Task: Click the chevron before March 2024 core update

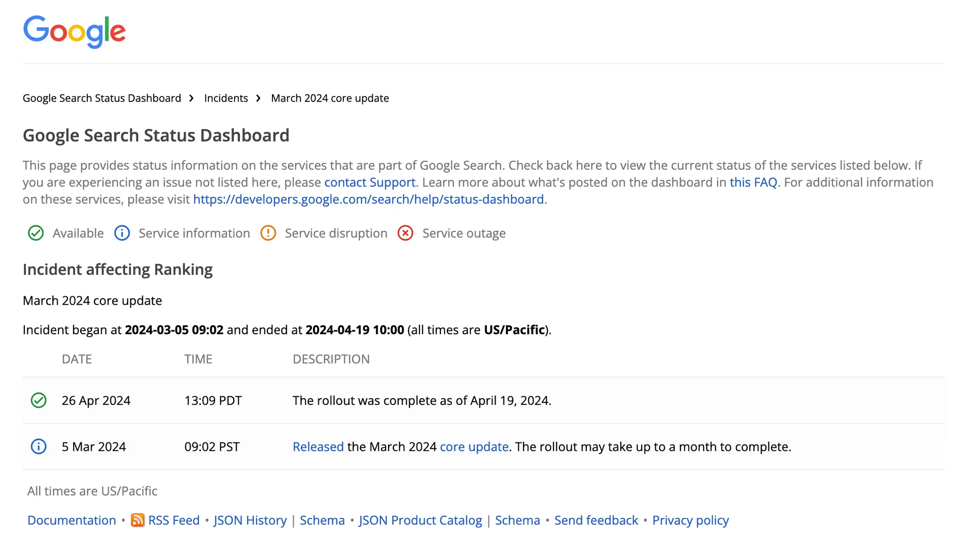Action: tap(259, 98)
